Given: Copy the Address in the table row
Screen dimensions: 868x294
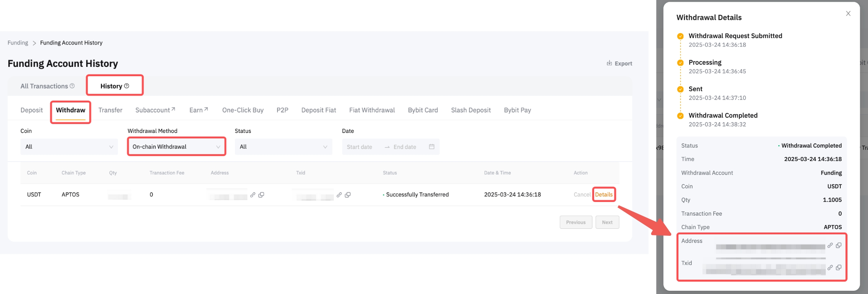Looking at the screenshot, I should click(261, 195).
